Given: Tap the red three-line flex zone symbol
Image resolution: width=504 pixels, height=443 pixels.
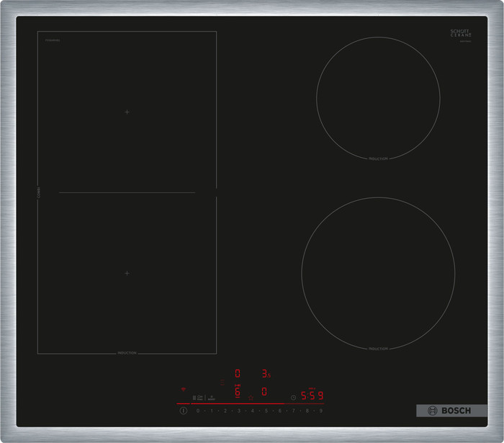Looking at the screenshot, I should [222, 382].
